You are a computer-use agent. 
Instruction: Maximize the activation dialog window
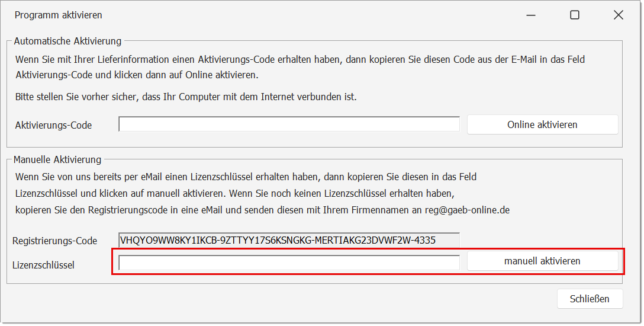[574, 15]
